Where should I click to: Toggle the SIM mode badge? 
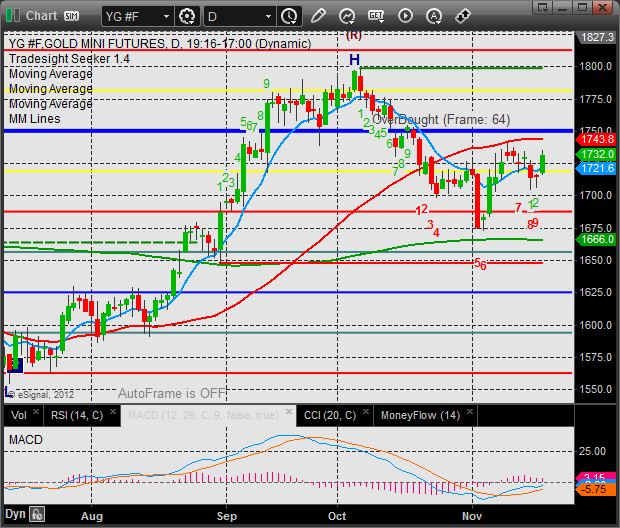point(72,16)
